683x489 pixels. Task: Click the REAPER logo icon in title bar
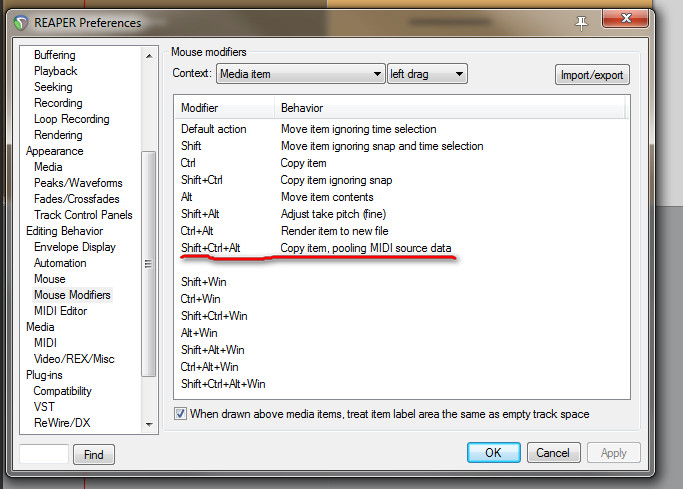pos(20,23)
